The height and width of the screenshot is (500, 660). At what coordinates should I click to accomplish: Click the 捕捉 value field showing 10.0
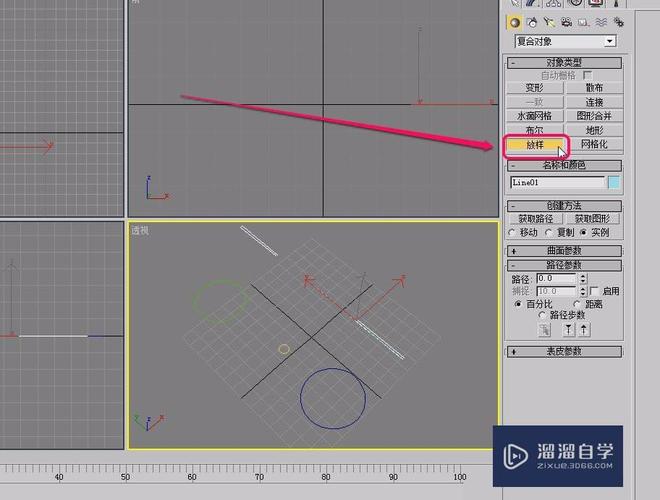click(x=556, y=291)
